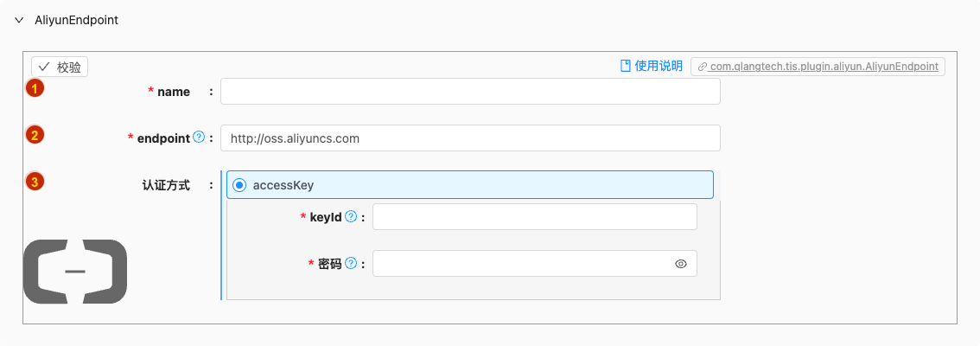Image resolution: width=980 pixels, height=346 pixels.
Task: Click the link icon in the plugin class tag
Action: [703, 67]
